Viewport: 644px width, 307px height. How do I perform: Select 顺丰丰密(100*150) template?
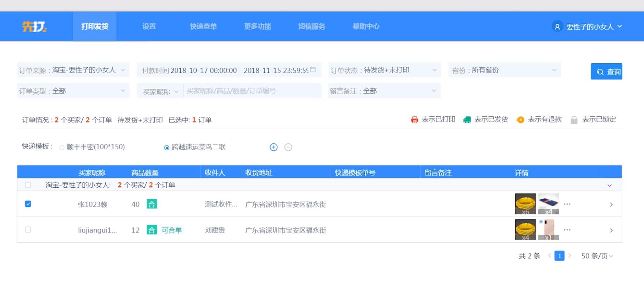[x=62, y=148]
